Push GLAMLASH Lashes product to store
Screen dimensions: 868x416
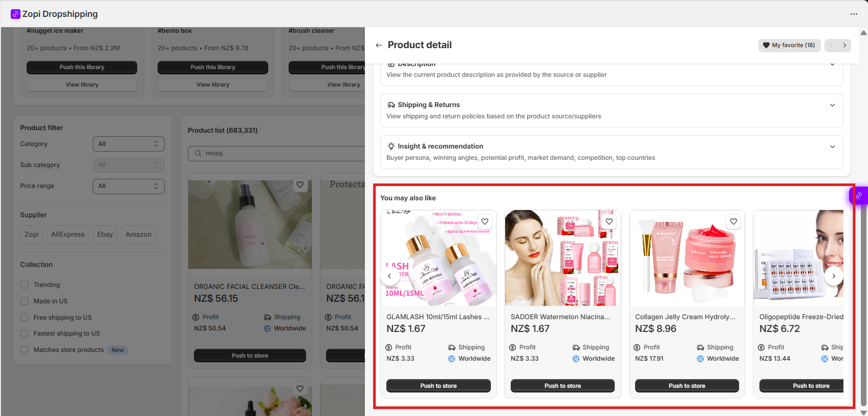pyautogui.click(x=439, y=386)
